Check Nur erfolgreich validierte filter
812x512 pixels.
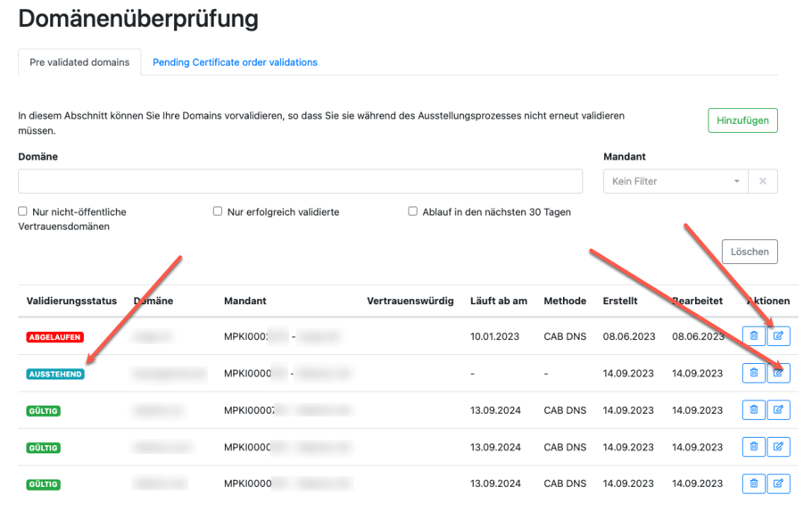[x=218, y=212]
